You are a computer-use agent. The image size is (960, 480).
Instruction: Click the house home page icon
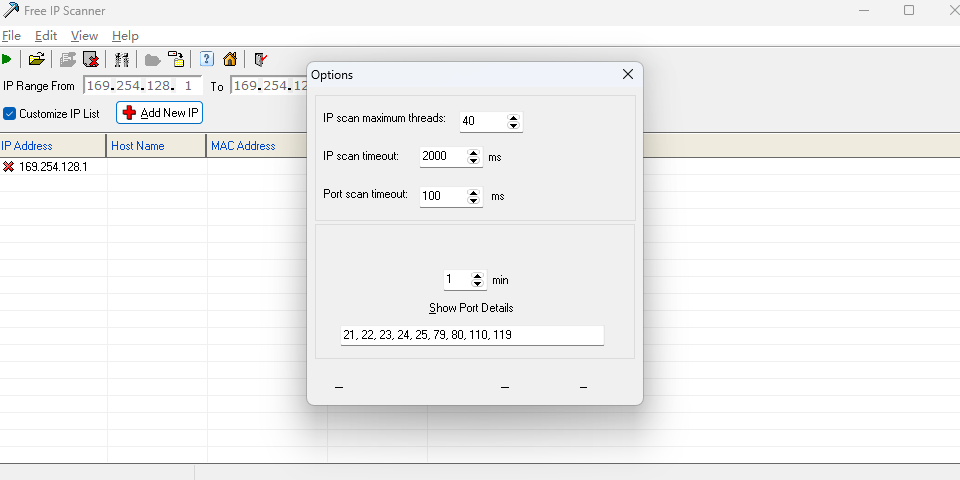[x=230, y=59]
